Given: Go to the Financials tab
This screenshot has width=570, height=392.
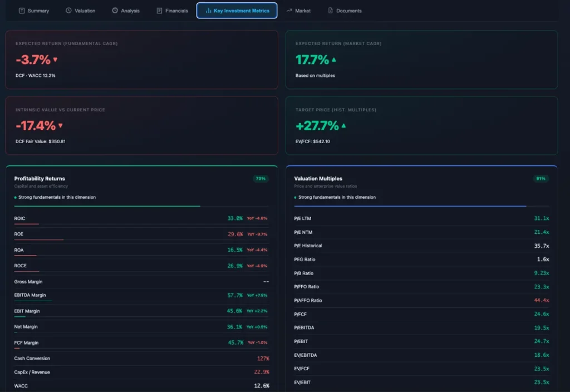Looking at the screenshot, I should (173, 11).
